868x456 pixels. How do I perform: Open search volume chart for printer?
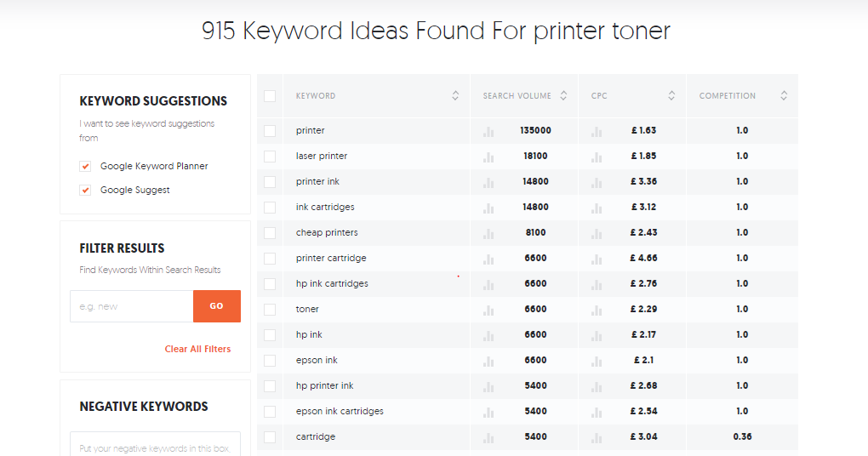[488, 132]
